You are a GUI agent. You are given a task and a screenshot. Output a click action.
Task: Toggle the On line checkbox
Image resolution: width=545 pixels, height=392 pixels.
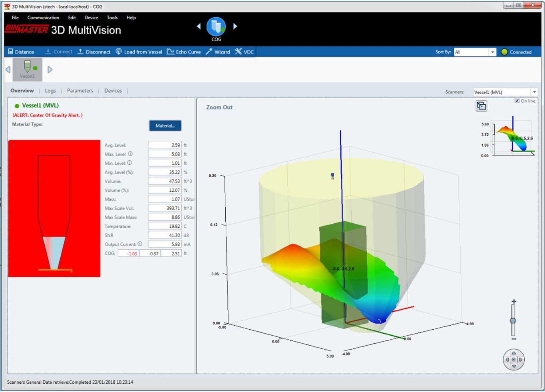[517, 101]
